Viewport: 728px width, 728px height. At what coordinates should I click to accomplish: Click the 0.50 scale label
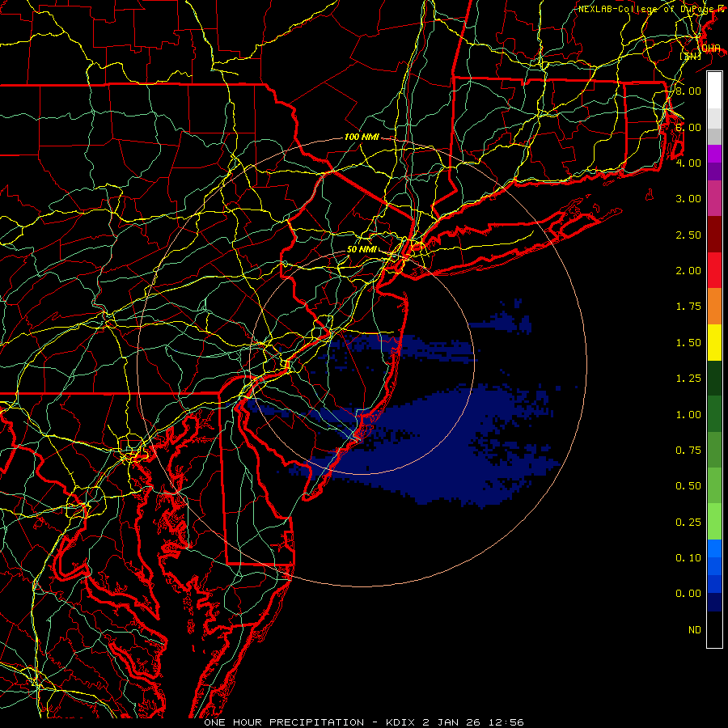pyautogui.click(x=688, y=486)
